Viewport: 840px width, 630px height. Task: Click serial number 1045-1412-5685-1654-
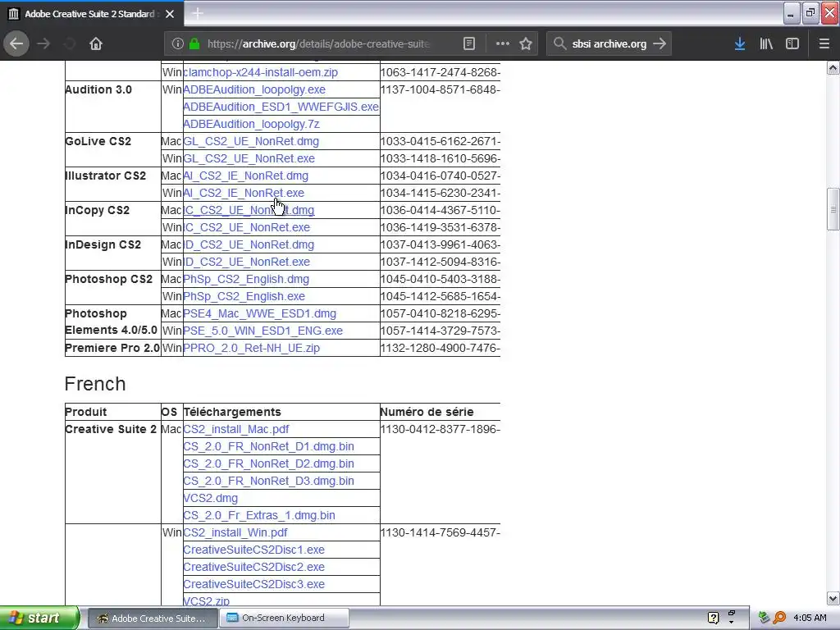441,296
